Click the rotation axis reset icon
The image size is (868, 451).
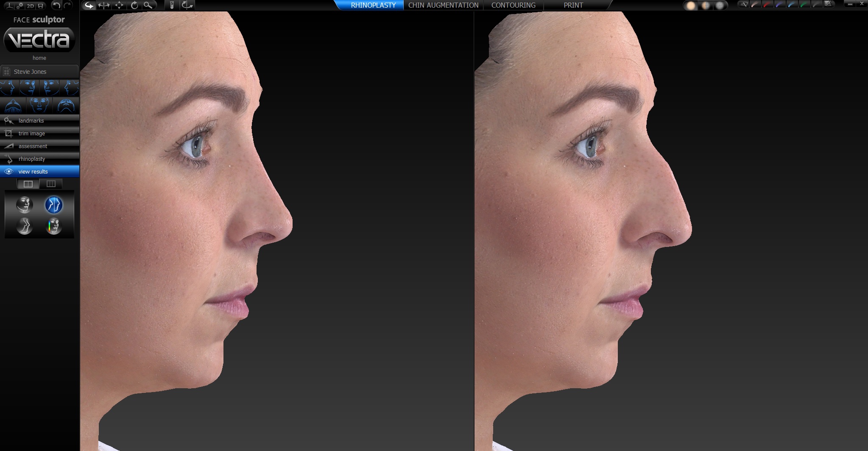(187, 5)
